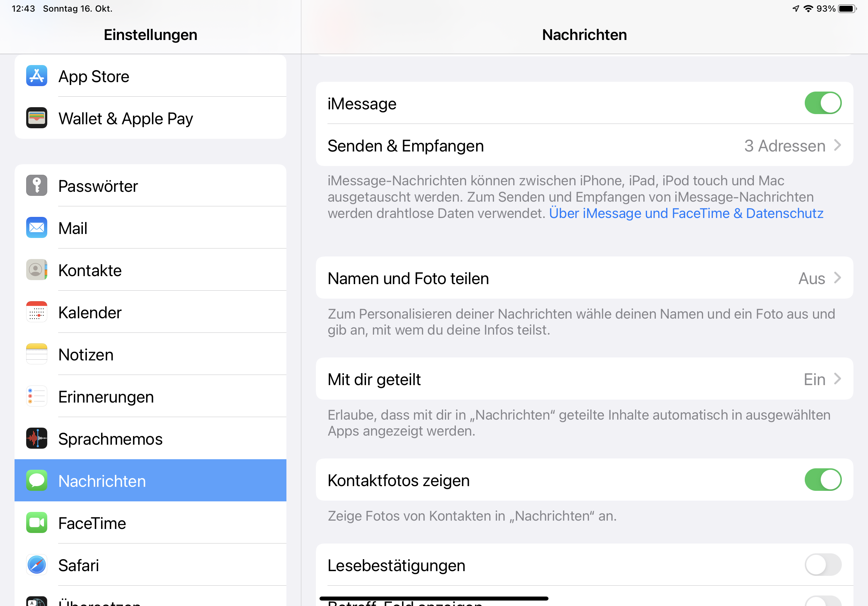
Task: Tap the Passwörter key icon
Action: (37, 186)
